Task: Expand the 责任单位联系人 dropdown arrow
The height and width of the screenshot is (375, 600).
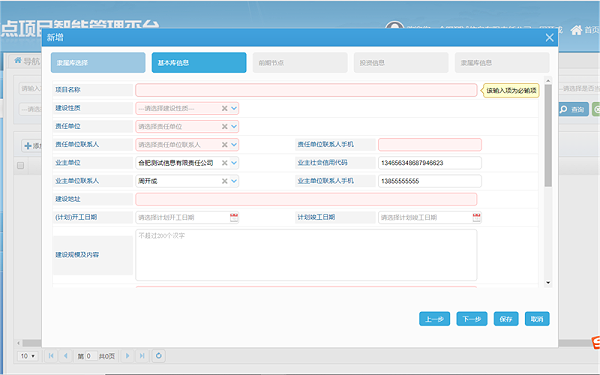Action: point(234,145)
